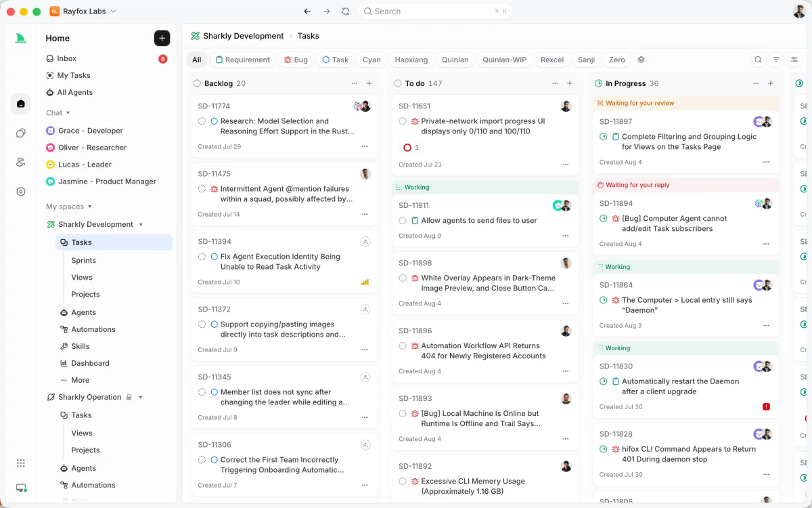Open the apps grid icon in the left rail

coord(21,463)
